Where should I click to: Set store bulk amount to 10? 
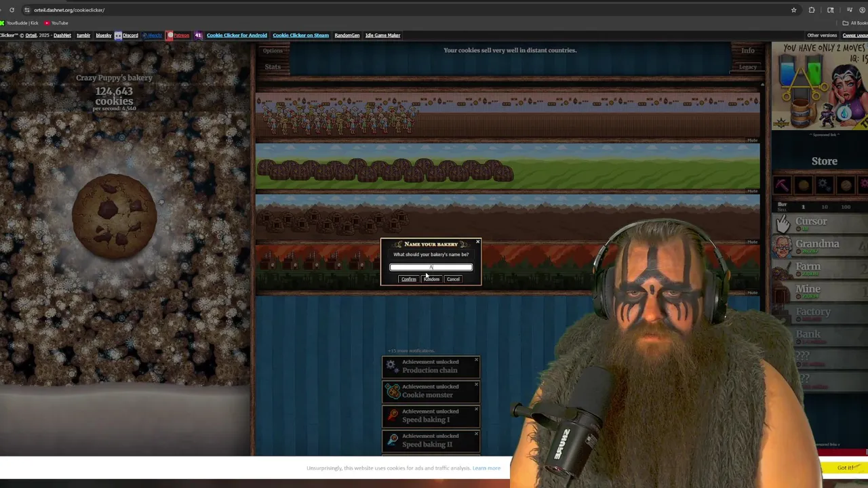pos(825,207)
